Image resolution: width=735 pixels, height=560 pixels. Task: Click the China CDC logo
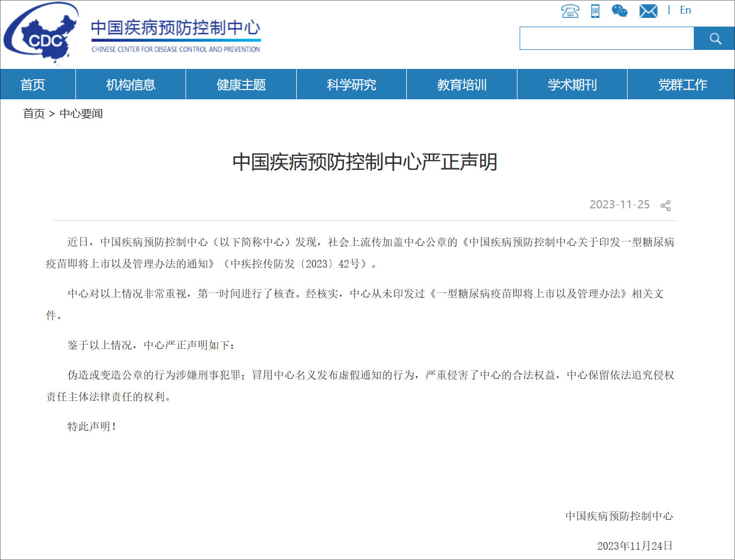(41, 35)
